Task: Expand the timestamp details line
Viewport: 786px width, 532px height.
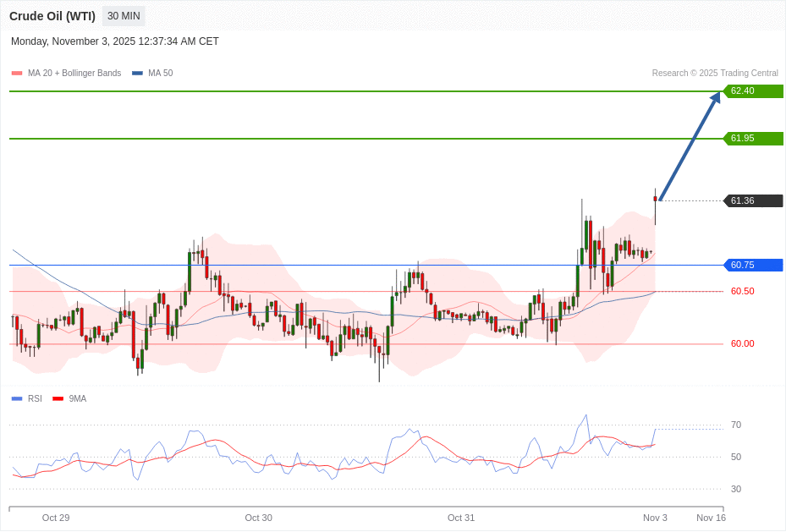Action: 114,41
